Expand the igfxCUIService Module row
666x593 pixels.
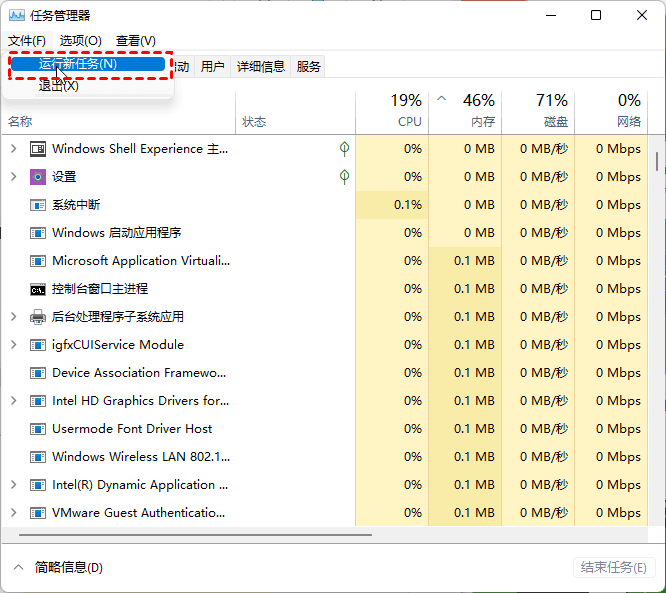pyautogui.click(x=13, y=345)
